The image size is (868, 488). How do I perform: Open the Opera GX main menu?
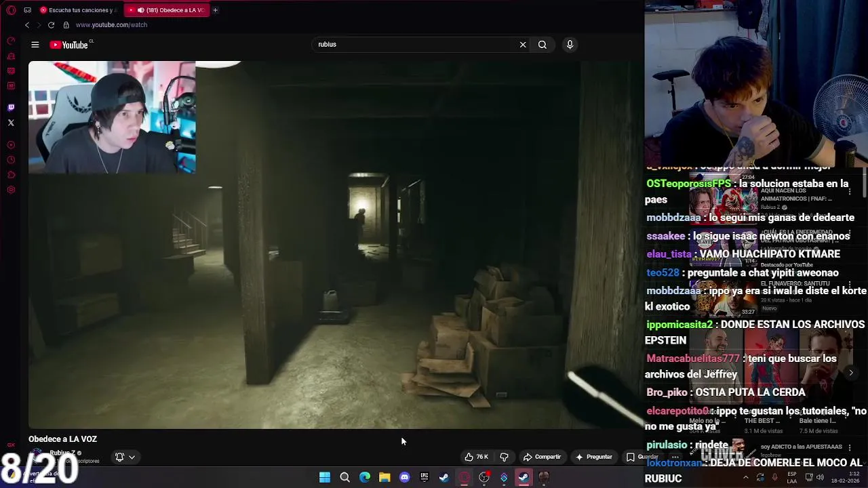tap(11, 10)
